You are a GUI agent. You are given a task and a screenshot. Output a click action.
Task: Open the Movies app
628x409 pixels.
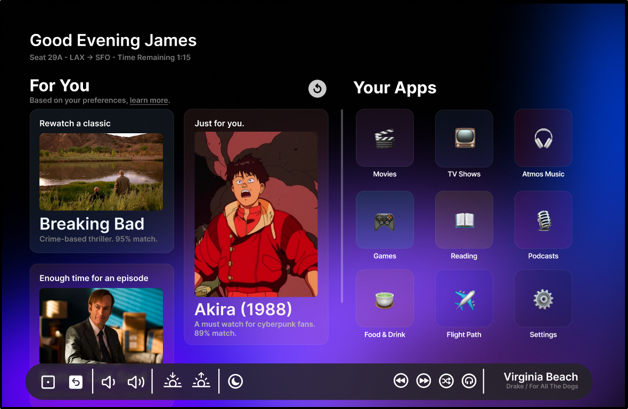384,138
